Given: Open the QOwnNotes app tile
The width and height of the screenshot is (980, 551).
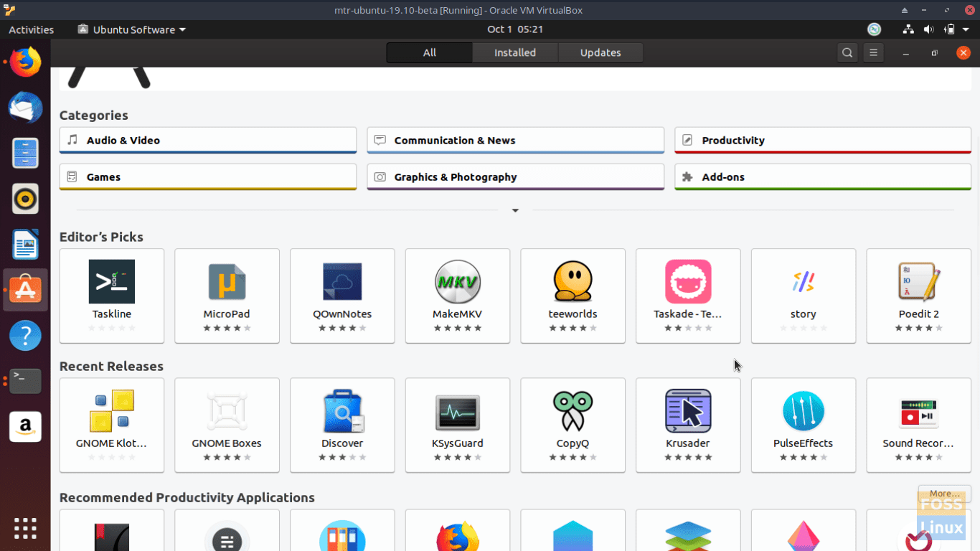Looking at the screenshot, I should [342, 296].
